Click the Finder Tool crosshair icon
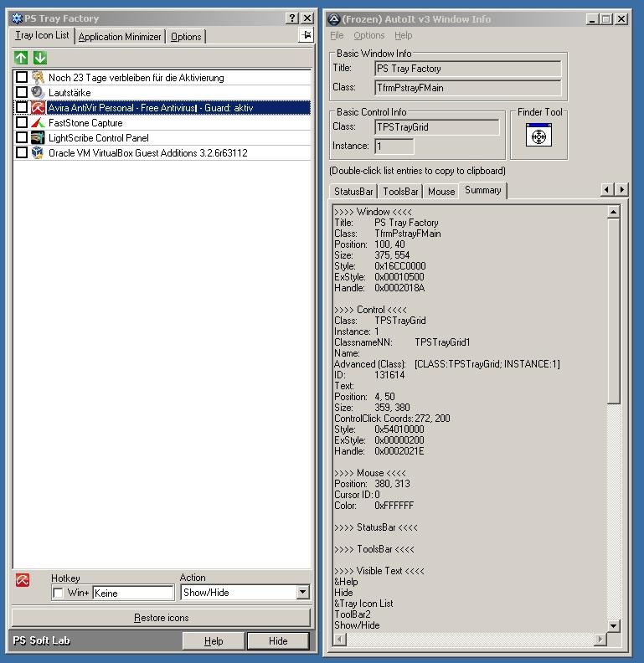 coord(538,135)
